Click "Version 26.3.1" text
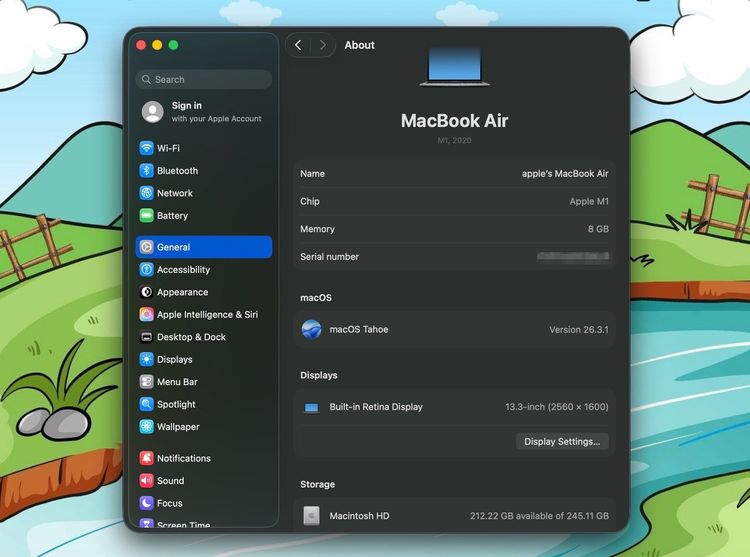The width and height of the screenshot is (750, 557). 579,329
